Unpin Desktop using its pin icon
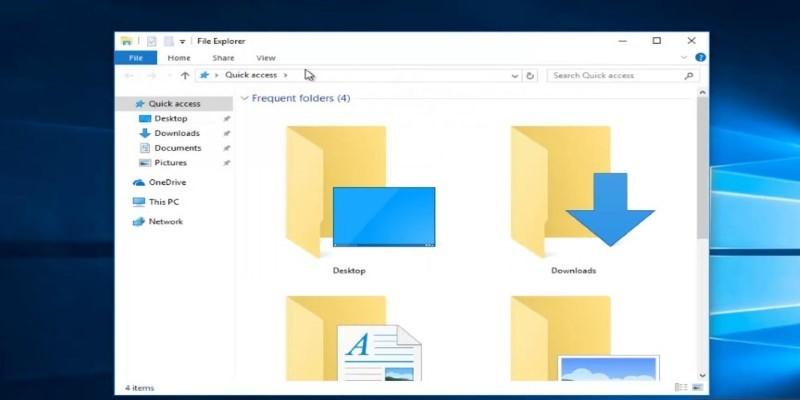Image resolution: width=800 pixels, height=400 pixels. pos(227,118)
